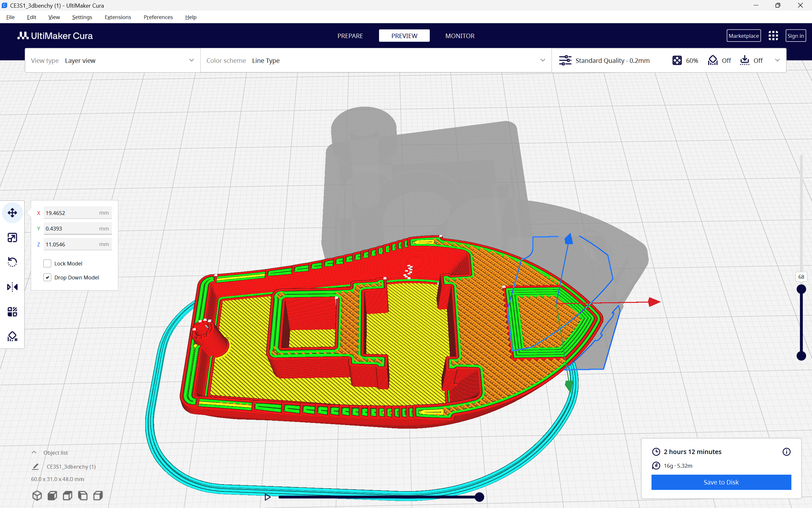Click the X position input field
Viewport: 812px width, 508px height.
tap(77, 213)
